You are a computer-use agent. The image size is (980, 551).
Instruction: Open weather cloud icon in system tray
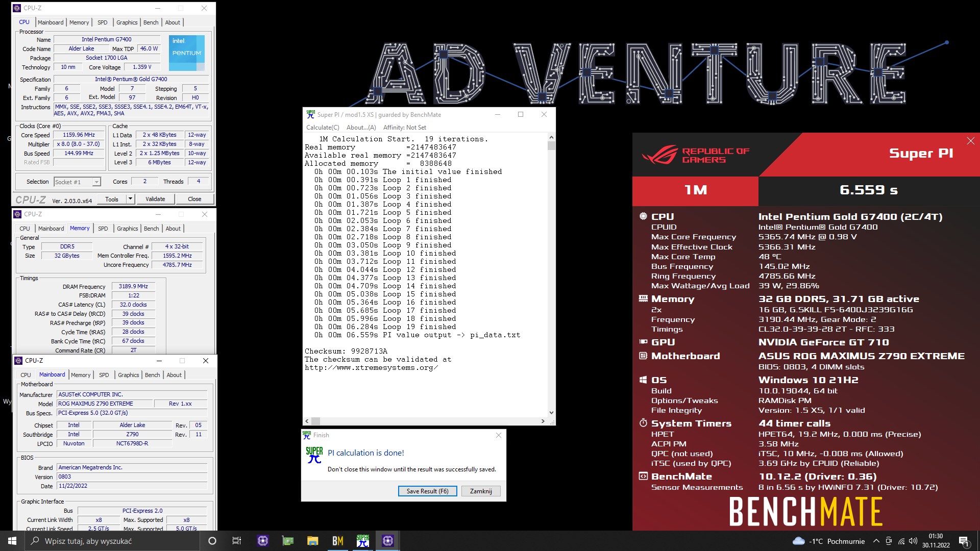(799, 541)
